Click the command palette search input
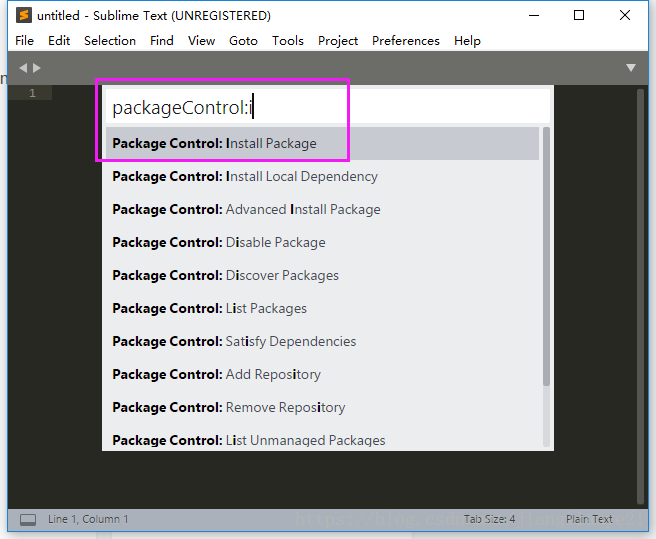Screen dimensions: 656x539 point(328,107)
